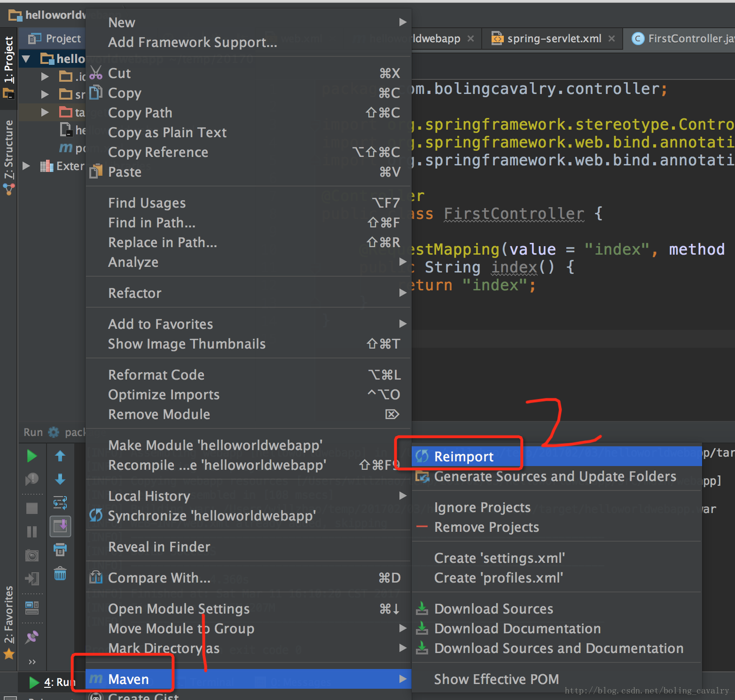This screenshot has height=700, width=735.
Task: Choose Find in Path...
Action: click(248, 223)
